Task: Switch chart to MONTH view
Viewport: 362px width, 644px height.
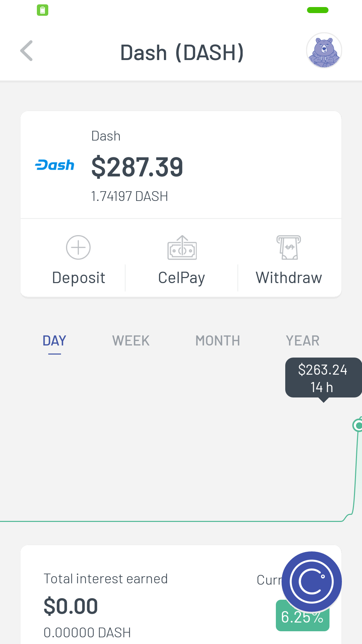Action: click(218, 341)
